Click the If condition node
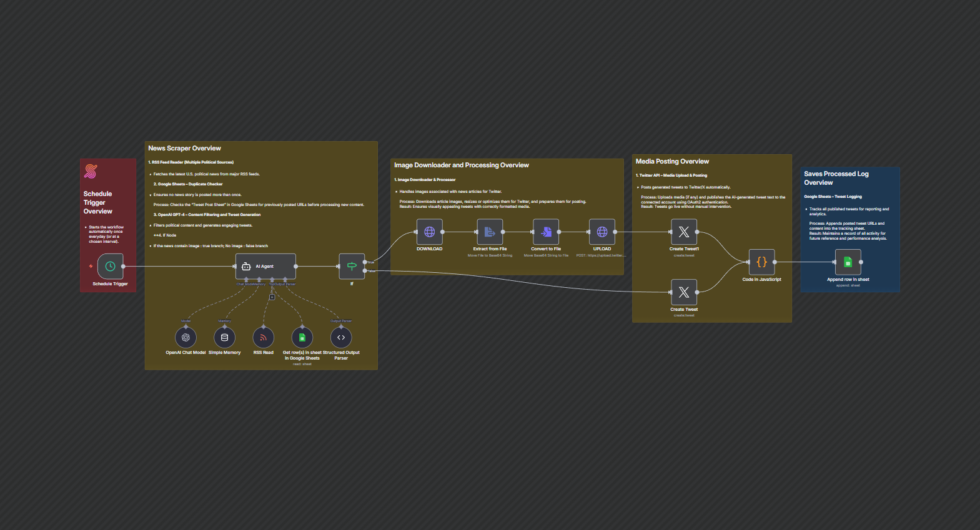Viewport: 980px width, 530px height. click(352, 267)
